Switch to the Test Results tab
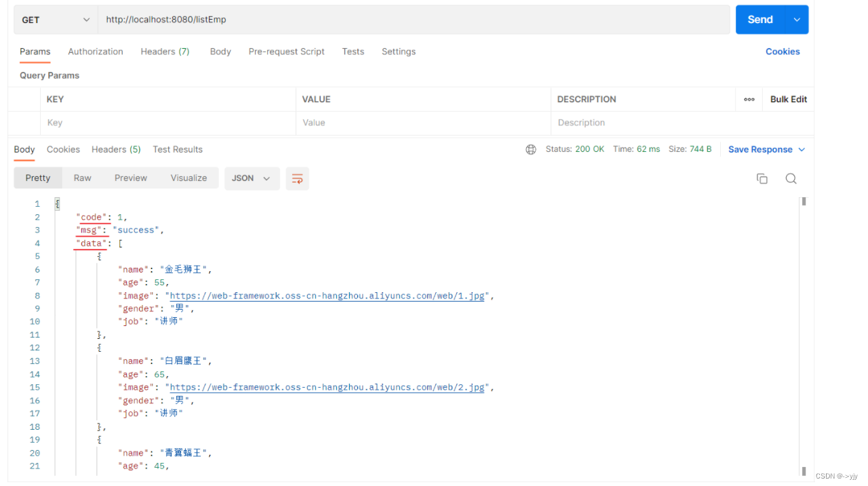The width and height of the screenshot is (868, 486). (177, 149)
